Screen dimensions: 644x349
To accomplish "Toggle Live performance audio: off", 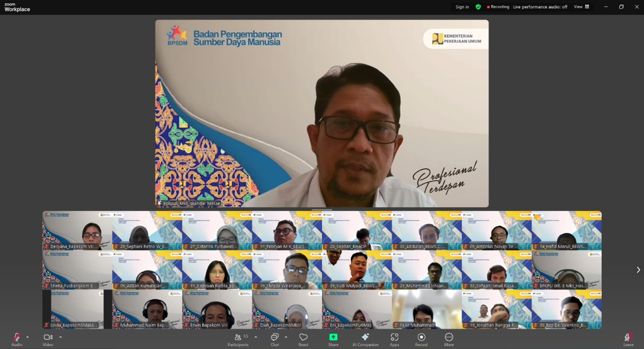I will (540, 6).
